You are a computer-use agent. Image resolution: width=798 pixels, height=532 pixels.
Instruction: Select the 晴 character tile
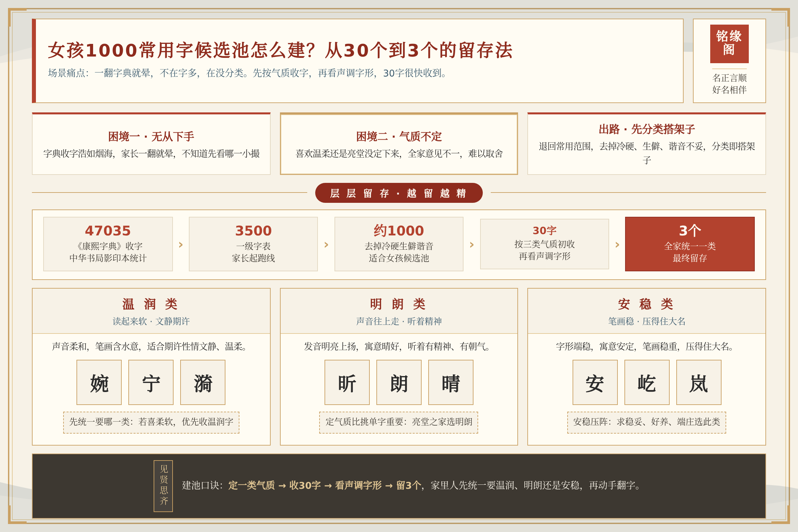[x=451, y=382]
